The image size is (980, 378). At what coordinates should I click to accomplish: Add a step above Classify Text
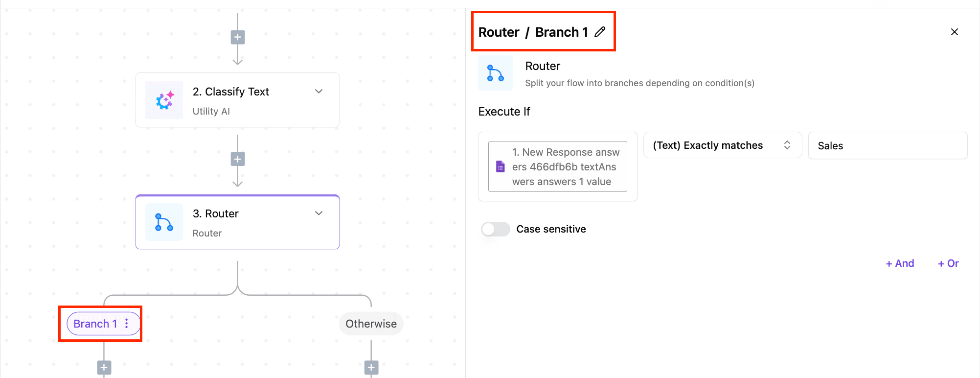click(238, 37)
